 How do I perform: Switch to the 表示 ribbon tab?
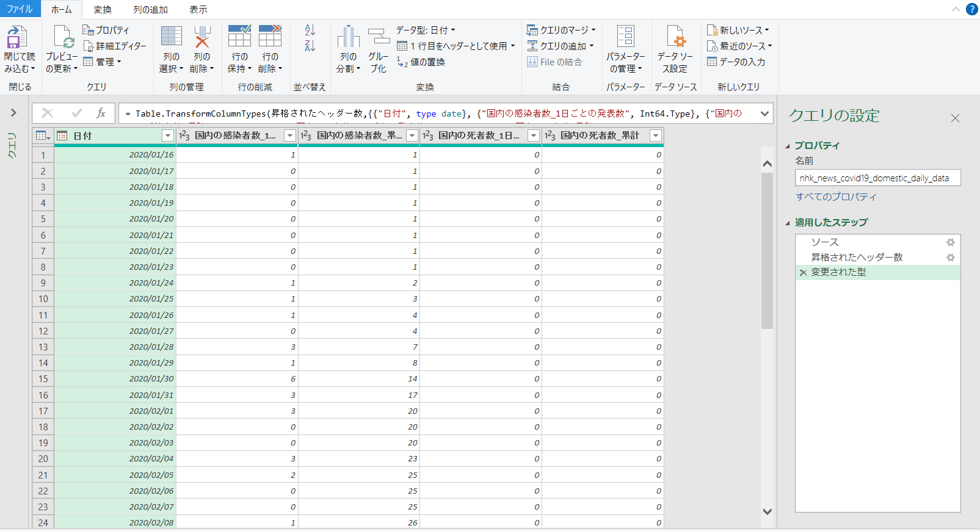coord(198,9)
